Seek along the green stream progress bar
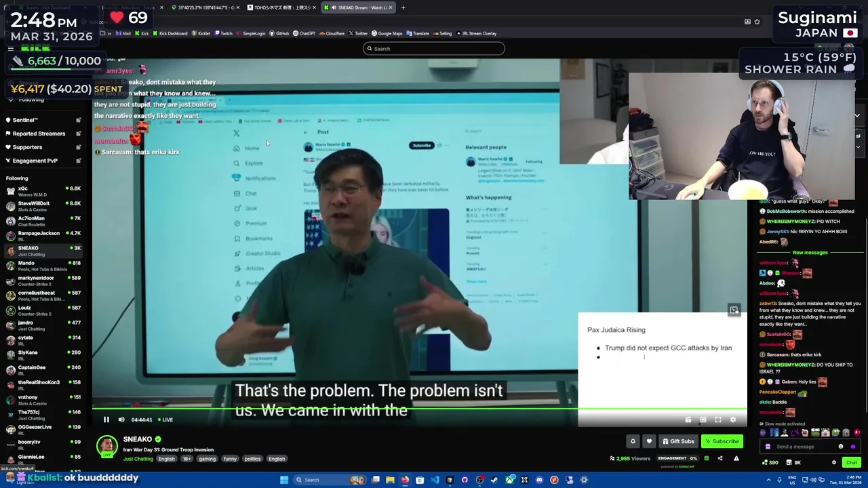Image resolution: width=868 pixels, height=488 pixels. (x=419, y=409)
